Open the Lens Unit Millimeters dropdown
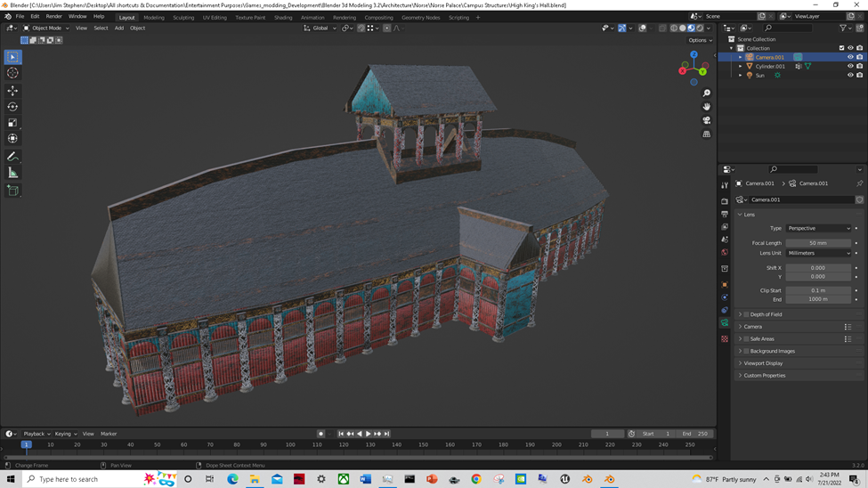 point(818,253)
